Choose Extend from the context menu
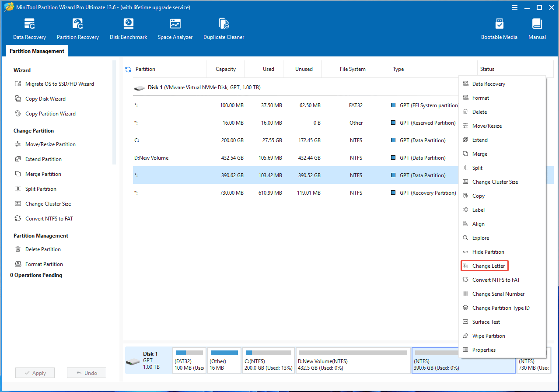559x392 pixels. [x=502, y=140]
